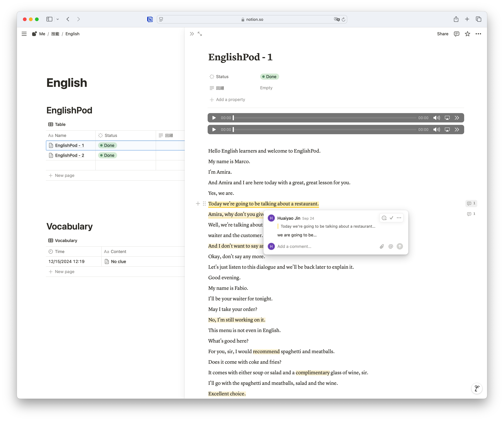Open more controls on second audio player
This screenshot has height=421, width=504.
click(457, 130)
